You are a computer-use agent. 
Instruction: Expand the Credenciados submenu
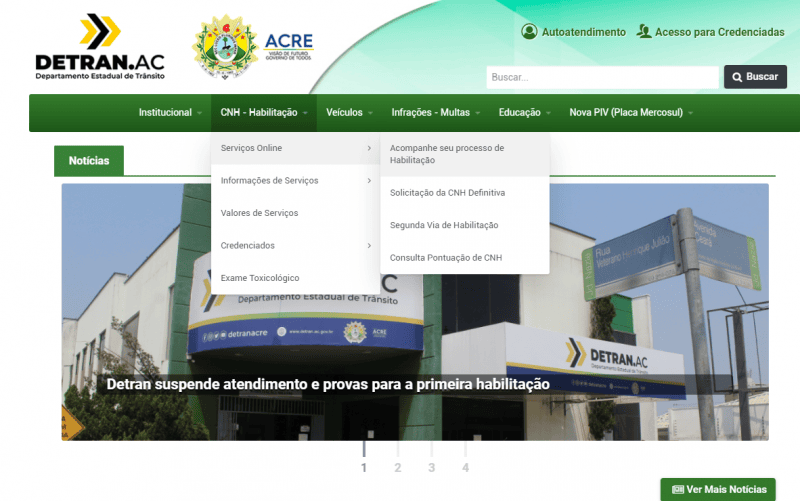coord(295,246)
